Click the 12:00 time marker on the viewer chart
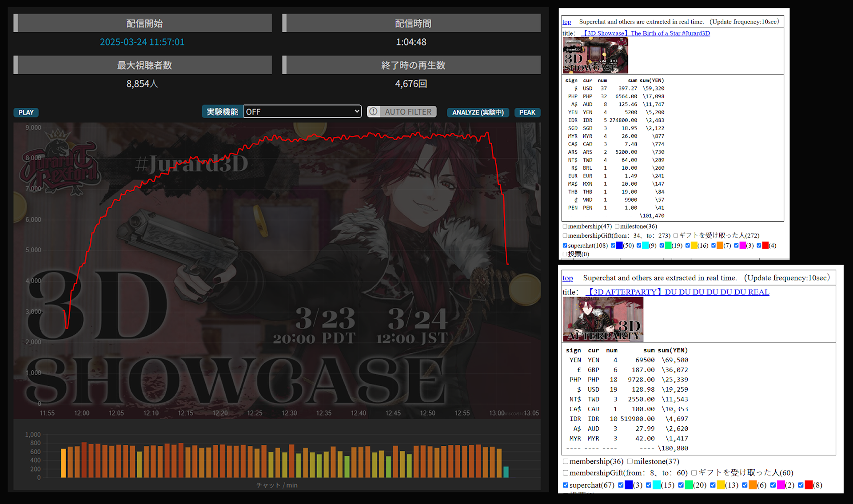The width and height of the screenshot is (853, 504). [x=82, y=413]
